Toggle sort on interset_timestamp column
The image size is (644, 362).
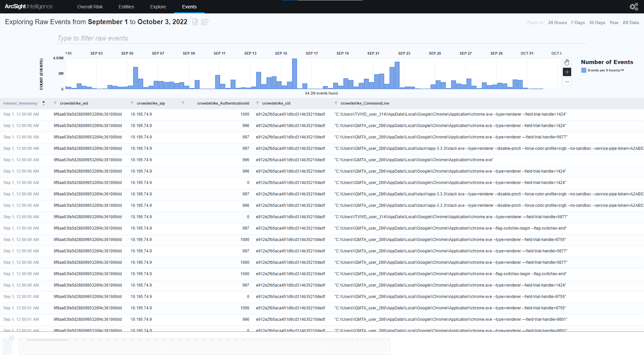click(44, 103)
